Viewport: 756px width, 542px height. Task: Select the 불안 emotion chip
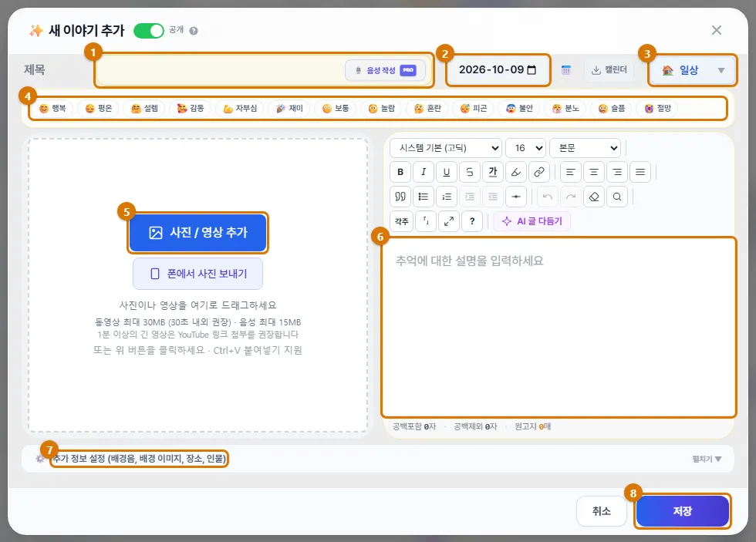(x=519, y=109)
